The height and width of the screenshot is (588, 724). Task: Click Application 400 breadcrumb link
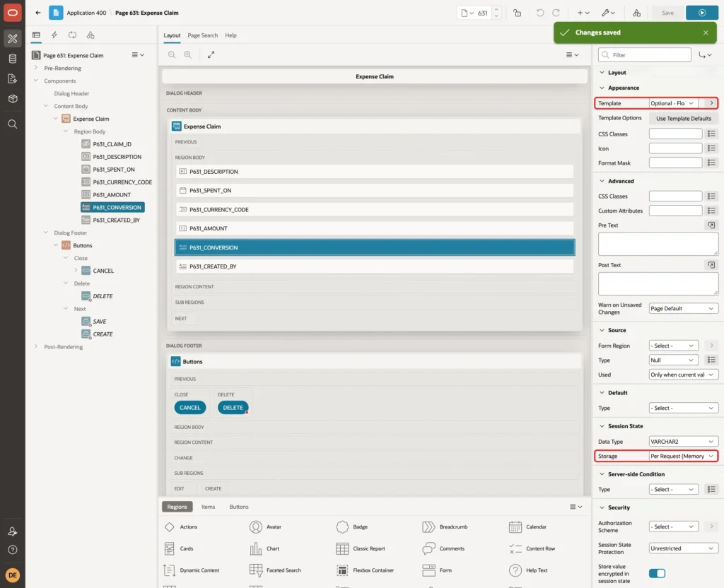coord(86,13)
